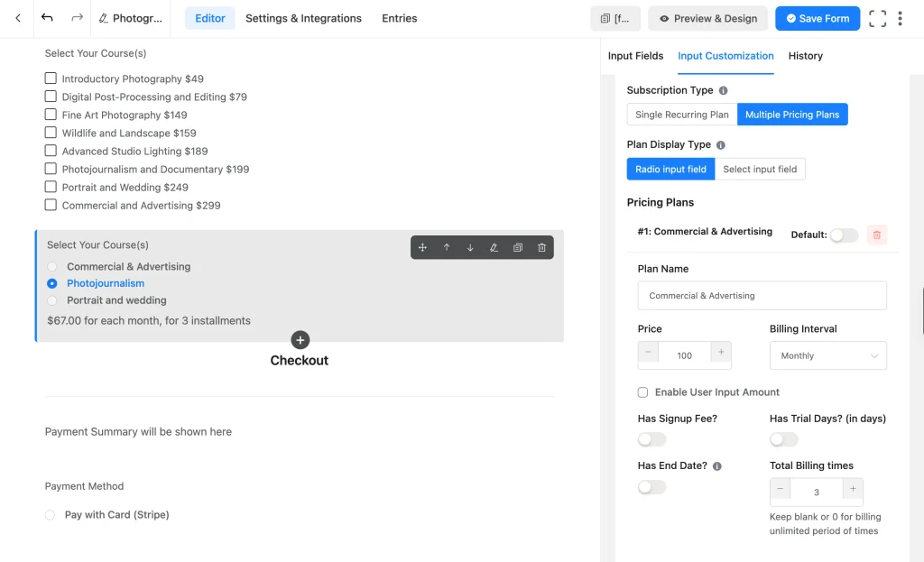
Task: Check Wildlife and Landscape $159
Action: coord(51,133)
